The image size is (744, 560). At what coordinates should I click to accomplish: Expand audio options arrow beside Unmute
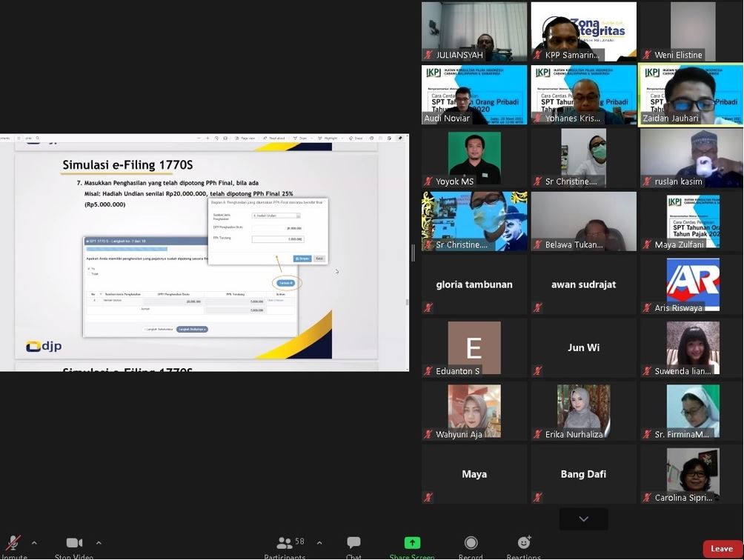point(34,543)
